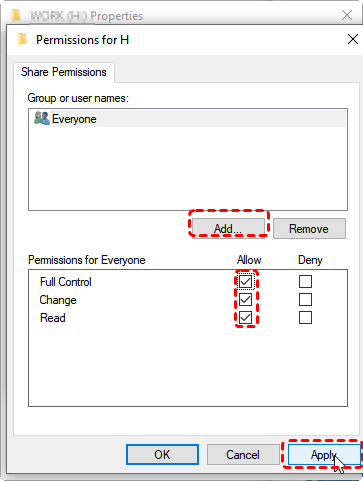Click the Cancel button
Viewport: 363px width, 481px height.
[x=243, y=454]
